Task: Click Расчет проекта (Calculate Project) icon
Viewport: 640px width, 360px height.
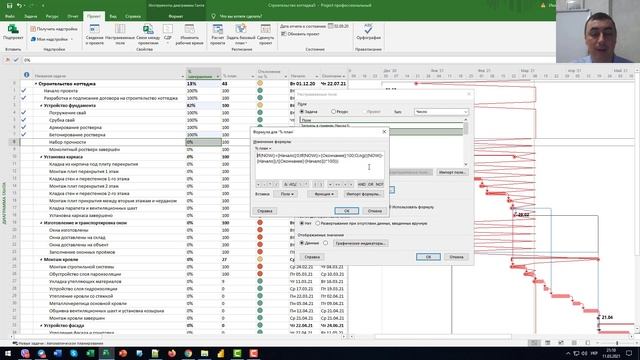Action: [x=218, y=34]
